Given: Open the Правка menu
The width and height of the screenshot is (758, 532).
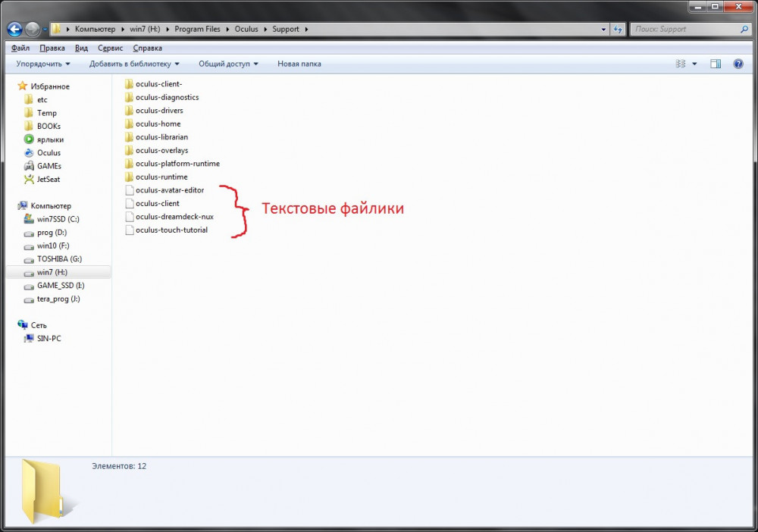Looking at the screenshot, I should click(x=52, y=48).
